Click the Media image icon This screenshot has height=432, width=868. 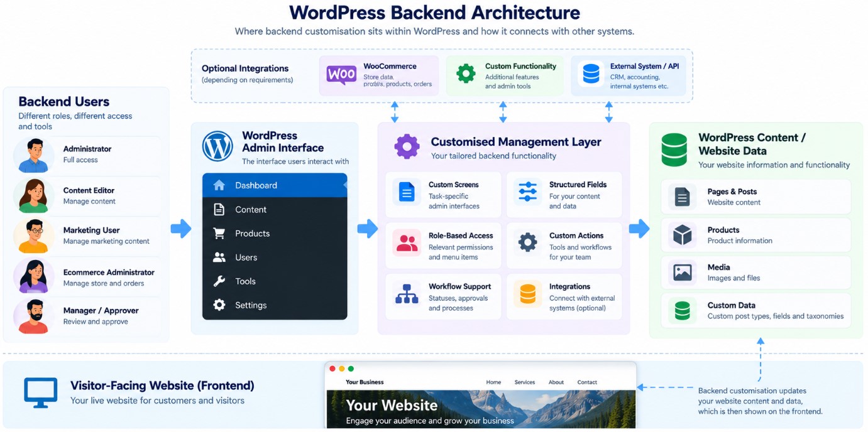point(682,273)
